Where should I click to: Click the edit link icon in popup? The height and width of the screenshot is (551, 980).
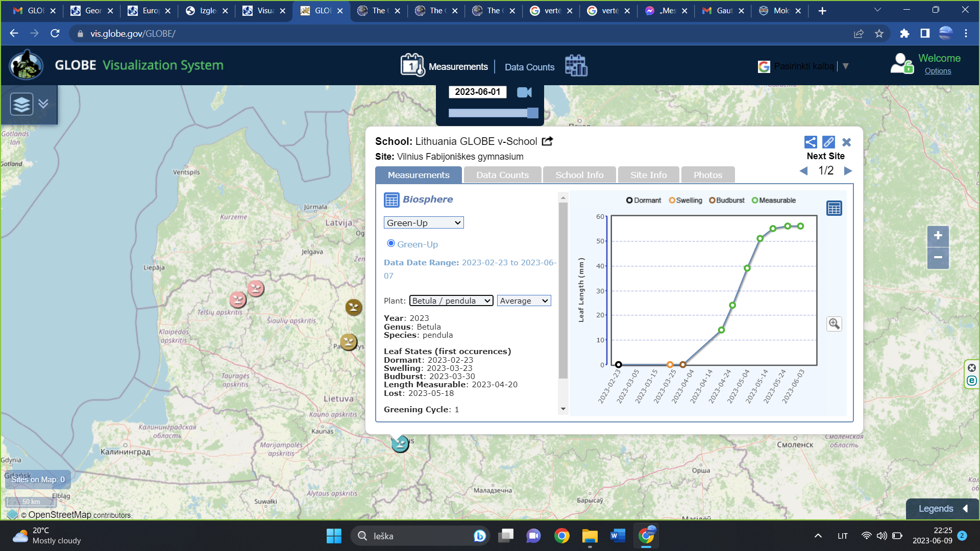coord(828,142)
